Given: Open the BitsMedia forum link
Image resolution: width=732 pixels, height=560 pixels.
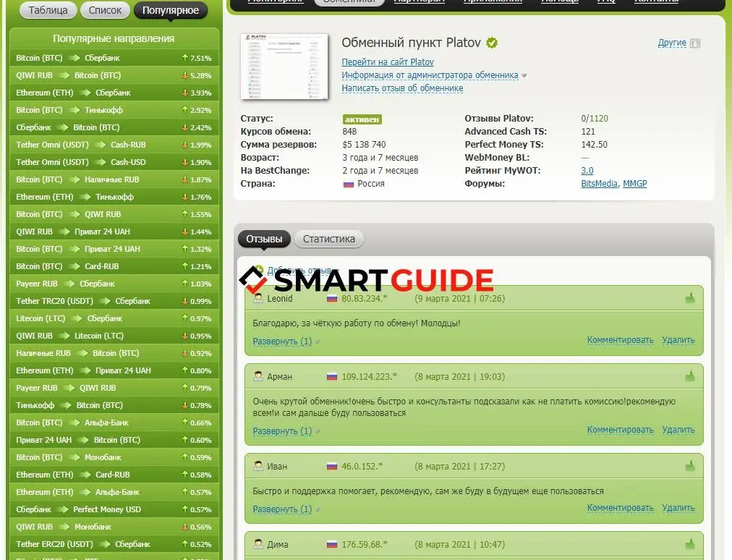Looking at the screenshot, I should coord(599,184).
